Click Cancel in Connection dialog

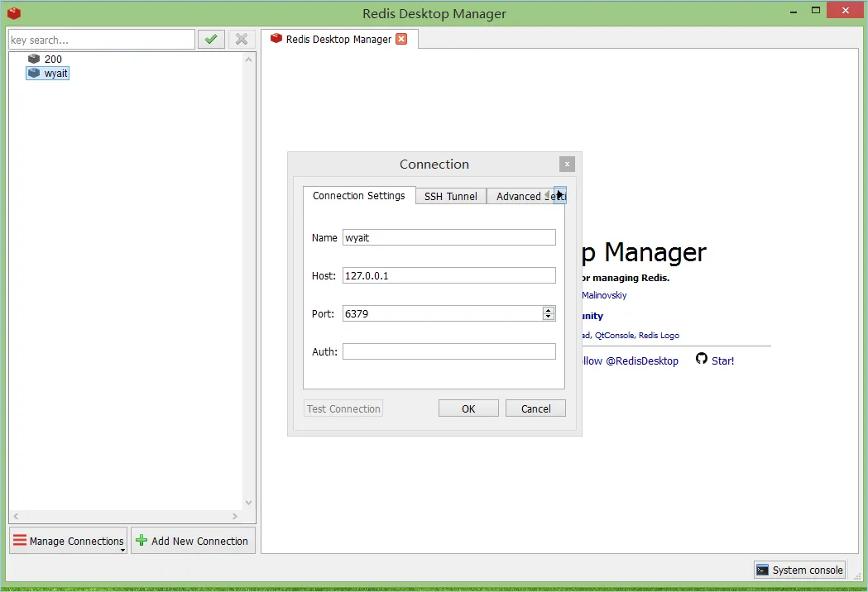[535, 408]
